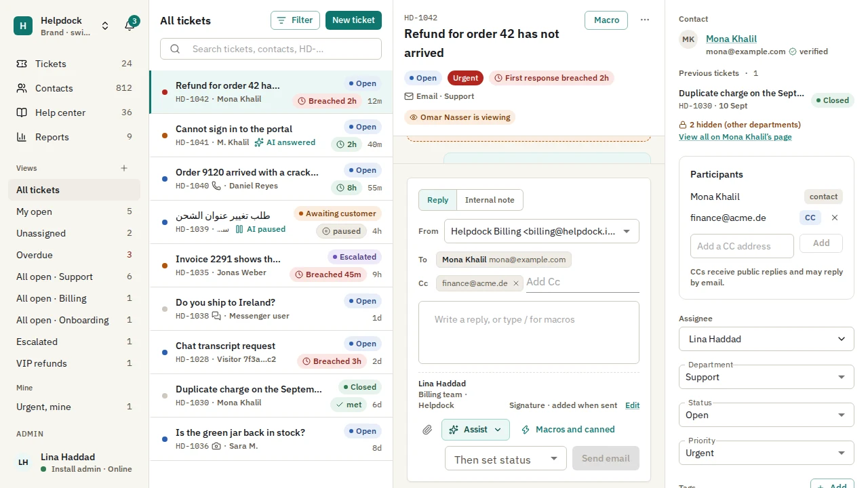The width and height of the screenshot is (868, 488).
Task: Open the Reports section
Action: point(74,137)
